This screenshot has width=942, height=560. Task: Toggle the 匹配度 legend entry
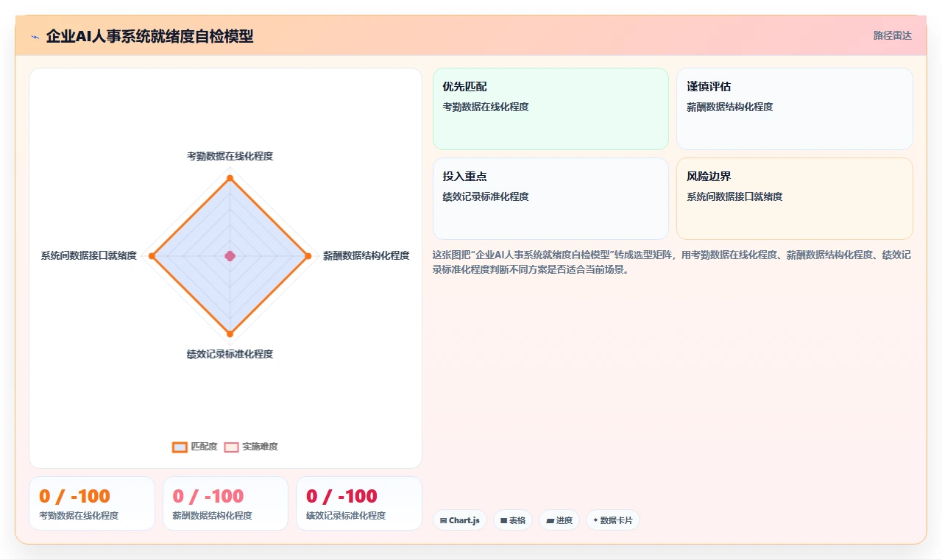195,447
